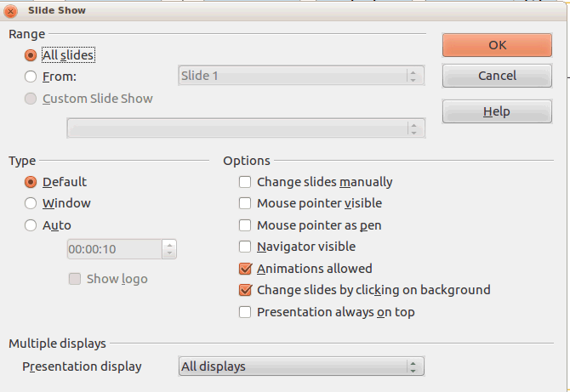Pick the Auto presentation type
The width and height of the screenshot is (570, 392).
pos(31,226)
